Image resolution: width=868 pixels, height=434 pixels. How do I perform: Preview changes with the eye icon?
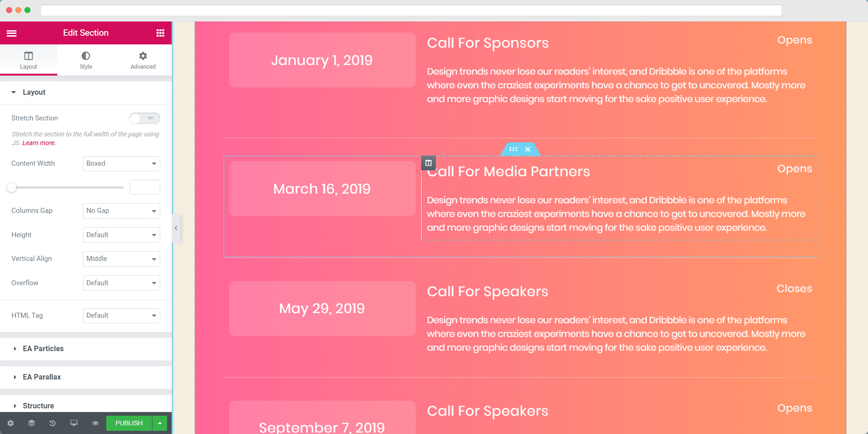[95, 423]
